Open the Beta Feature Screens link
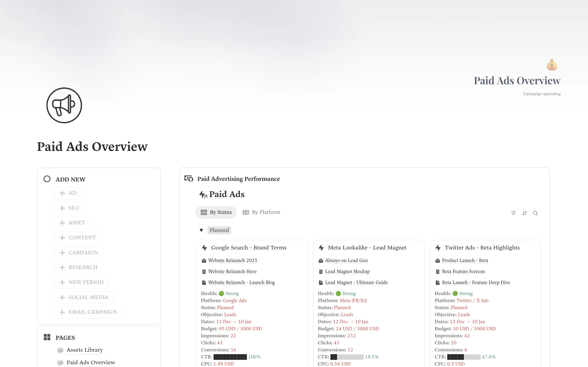This screenshot has height=367, width=588. tap(463, 272)
